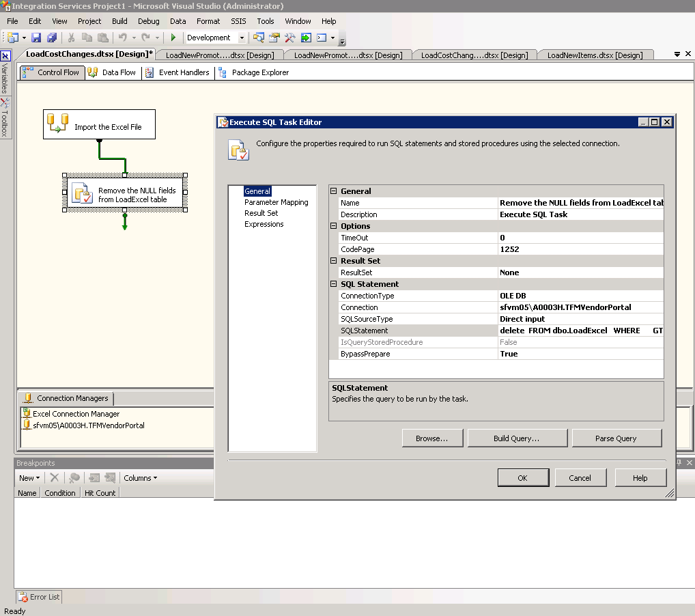
Task: Select the Cut icon on the toolbar
Action: 70,38
